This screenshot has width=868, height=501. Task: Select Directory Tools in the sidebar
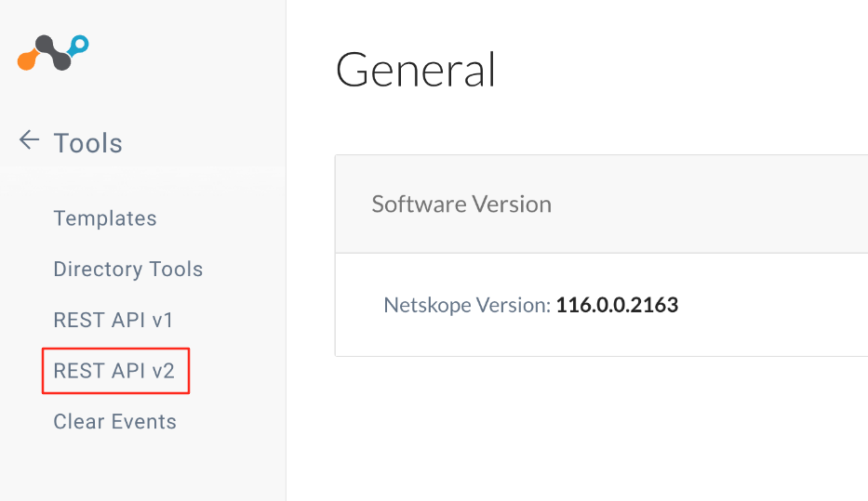point(127,270)
